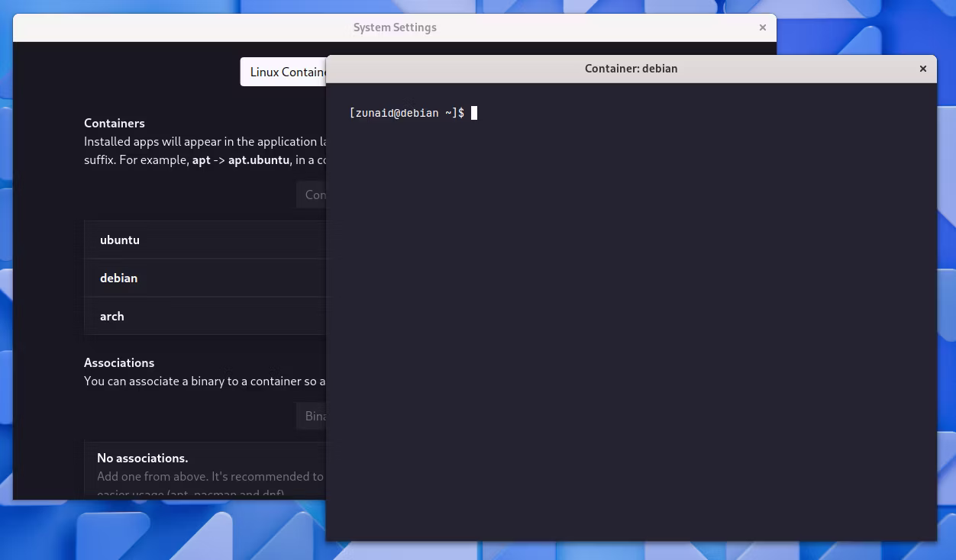The width and height of the screenshot is (956, 560).
Task: Select the Linux Containers tab in System Settings
Action: pyautogui.click(x=283, y=72)
